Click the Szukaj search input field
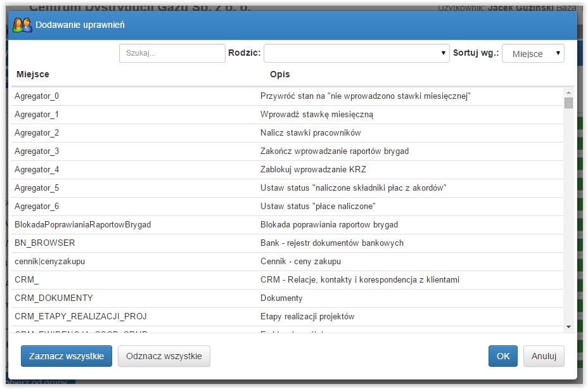Viewport: 588px width, 389px height. tap(172, 53)
